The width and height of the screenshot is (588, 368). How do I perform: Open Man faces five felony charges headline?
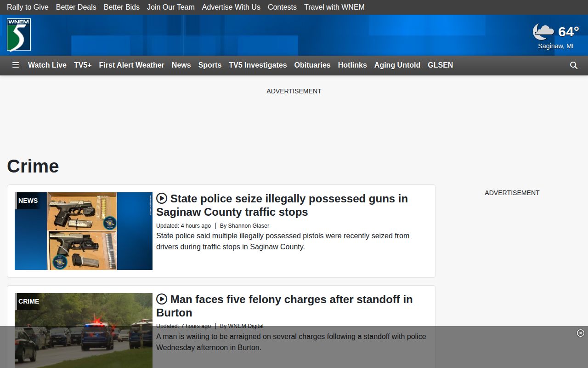[x=284, y=306]
